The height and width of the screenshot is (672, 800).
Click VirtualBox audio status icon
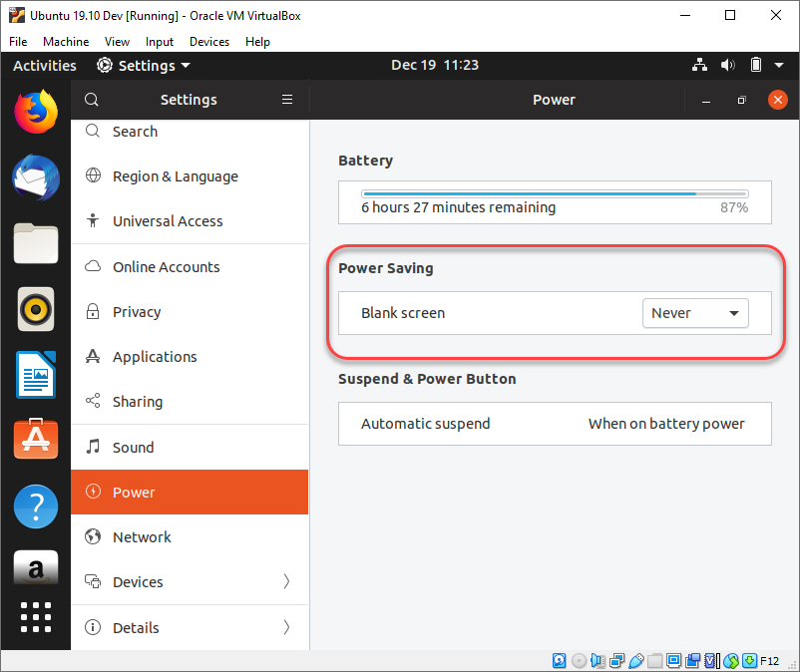click(598, 661)
